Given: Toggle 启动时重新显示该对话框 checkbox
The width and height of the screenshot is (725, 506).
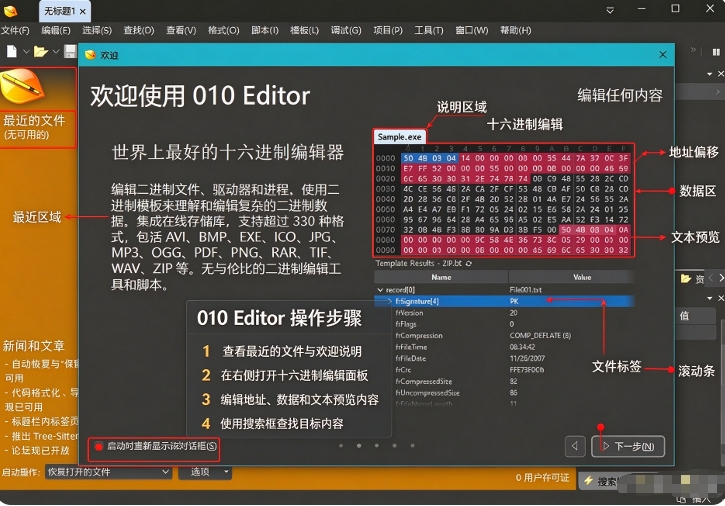Looking at the screenshot, I should click(98, 446).
